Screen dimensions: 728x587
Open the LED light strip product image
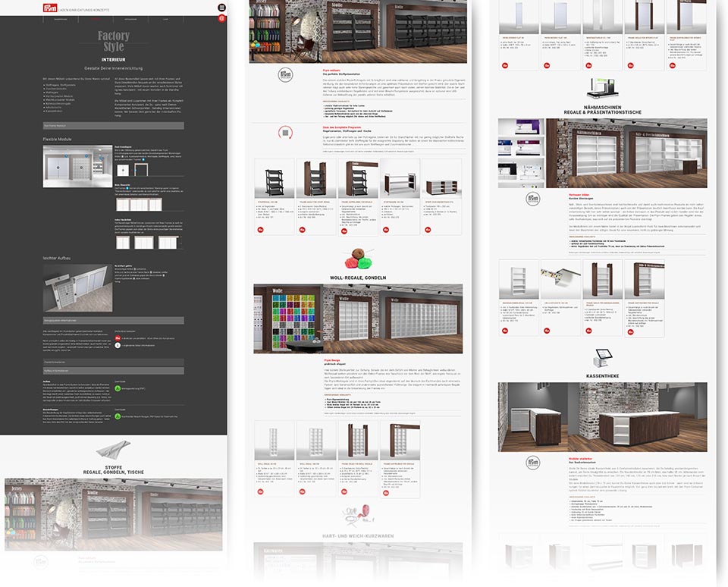click(561, 279)
